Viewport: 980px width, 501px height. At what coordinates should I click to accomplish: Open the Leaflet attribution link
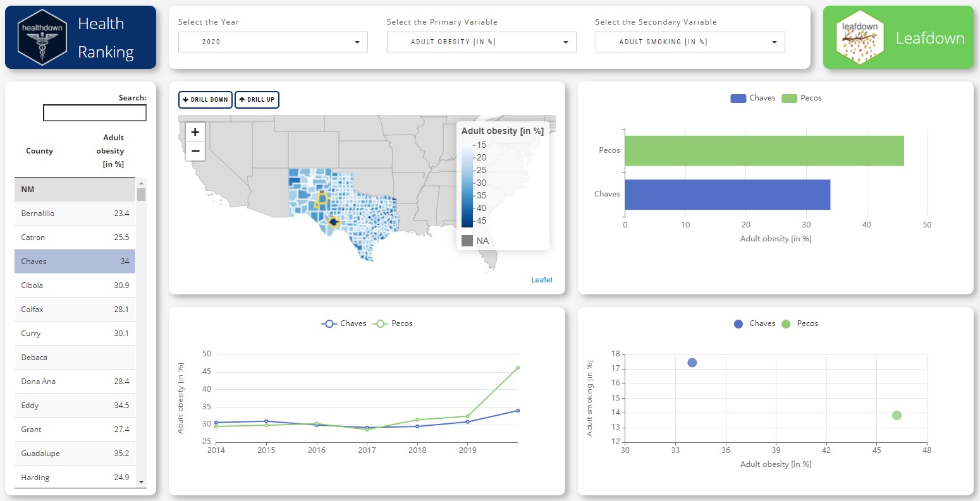click(x=541, y=280)
